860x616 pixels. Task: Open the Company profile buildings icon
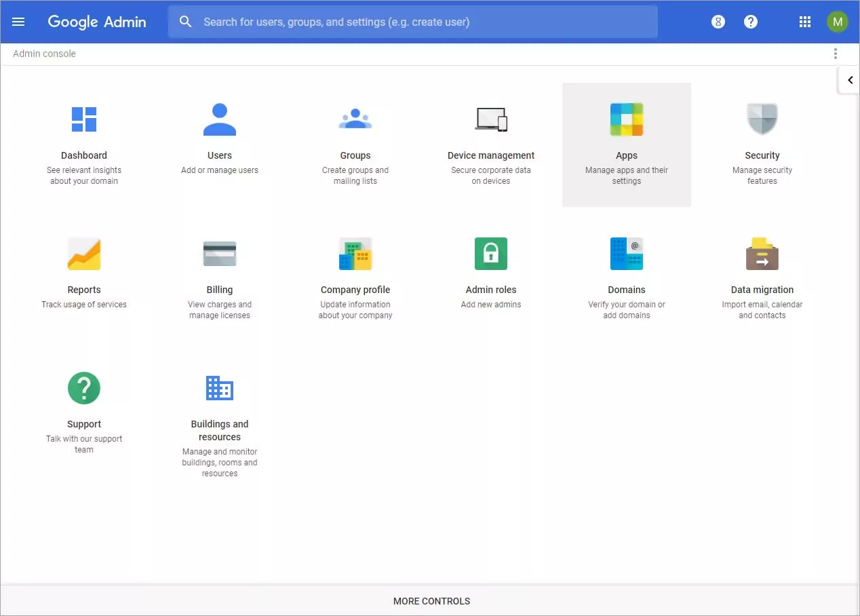[x=355, y=254]
